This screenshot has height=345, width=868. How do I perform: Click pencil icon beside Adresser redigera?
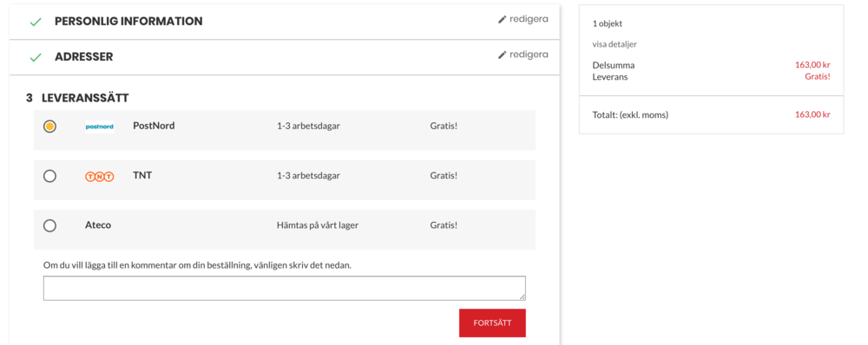(x=502, y=55)
